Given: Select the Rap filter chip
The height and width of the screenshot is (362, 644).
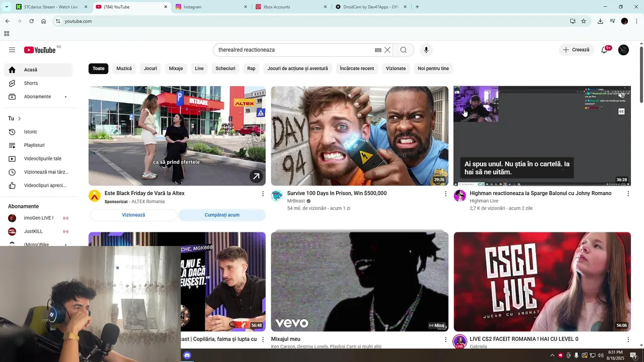Looking at the screenshot, I should (252, 68).
